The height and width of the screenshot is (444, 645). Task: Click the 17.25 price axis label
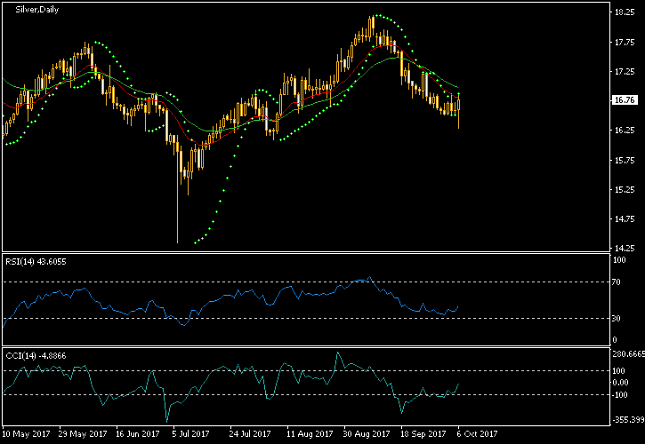tap(624, 72)
